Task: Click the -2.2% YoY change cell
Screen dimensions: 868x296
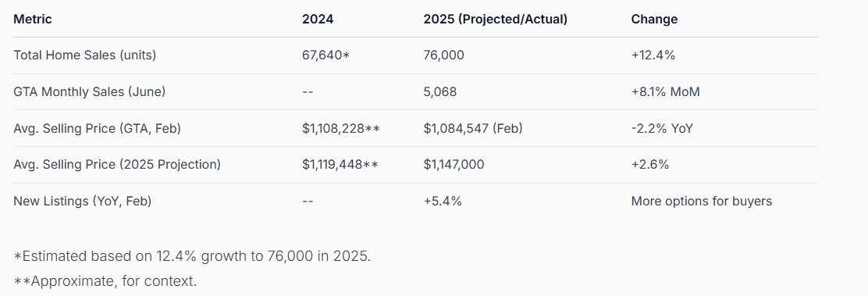Action: pyautogui.click(x=662, y=128)
